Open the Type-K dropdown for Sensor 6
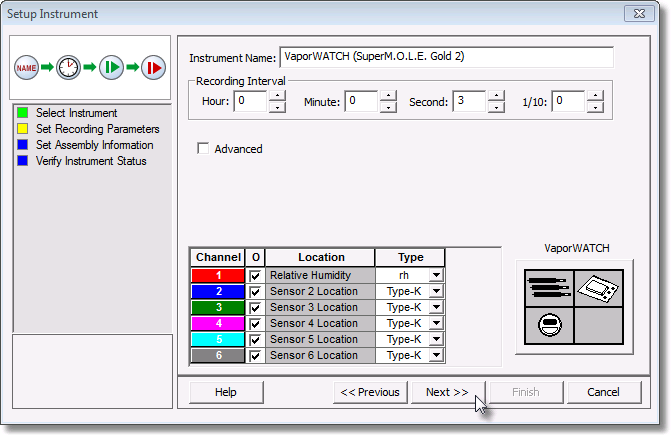 436,355
